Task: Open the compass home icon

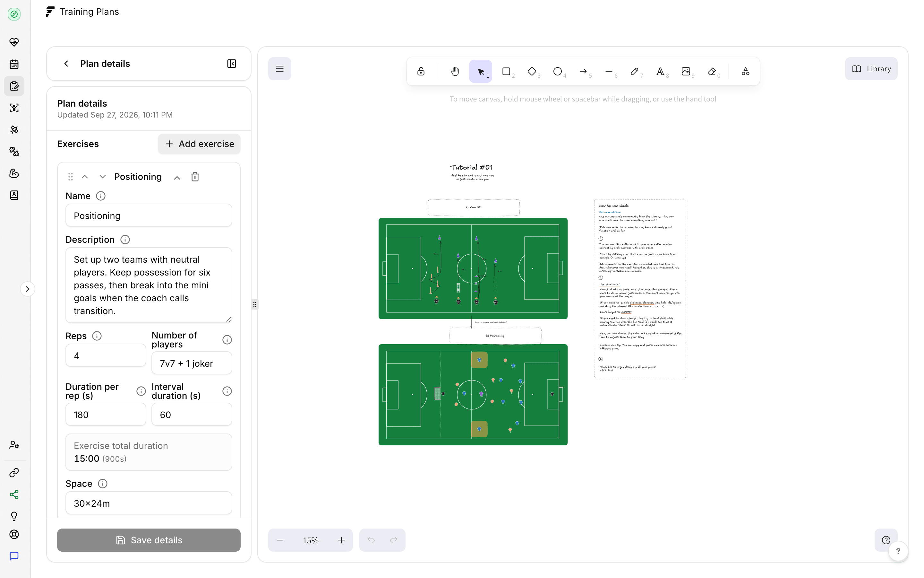Action: [x=14, y=14]
